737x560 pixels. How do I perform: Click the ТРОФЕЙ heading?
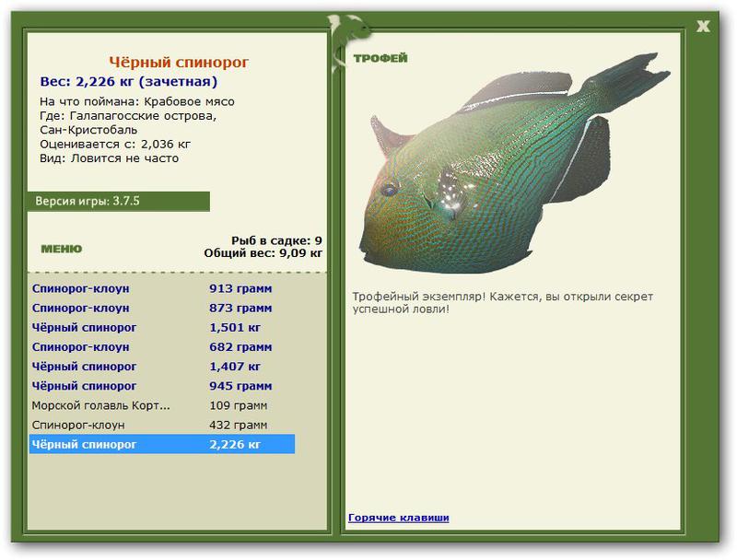pyautogui.click(x=380, y=58)
